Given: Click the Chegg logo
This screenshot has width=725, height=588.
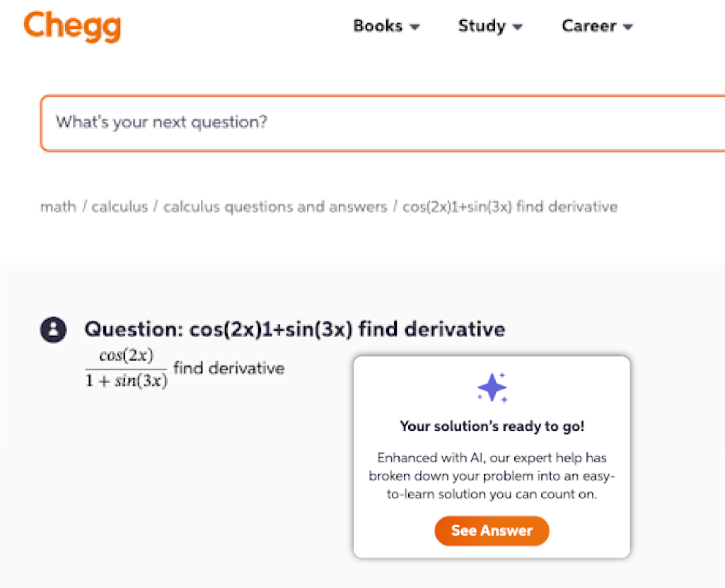Looking at the screenshot, I should click(x=72, y=26).
